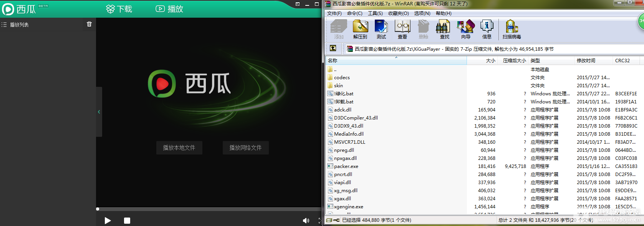Click the 删除 (Delete) toolbar icon
This screenshot has width=644, height=226.
pyautogui.click(x=423, y=30)
